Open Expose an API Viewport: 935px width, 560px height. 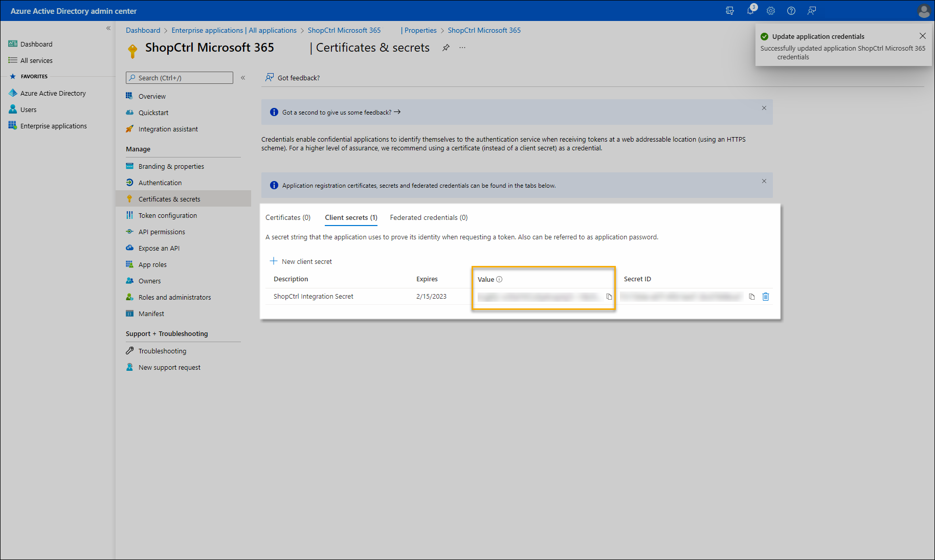(x=159, y=248)
